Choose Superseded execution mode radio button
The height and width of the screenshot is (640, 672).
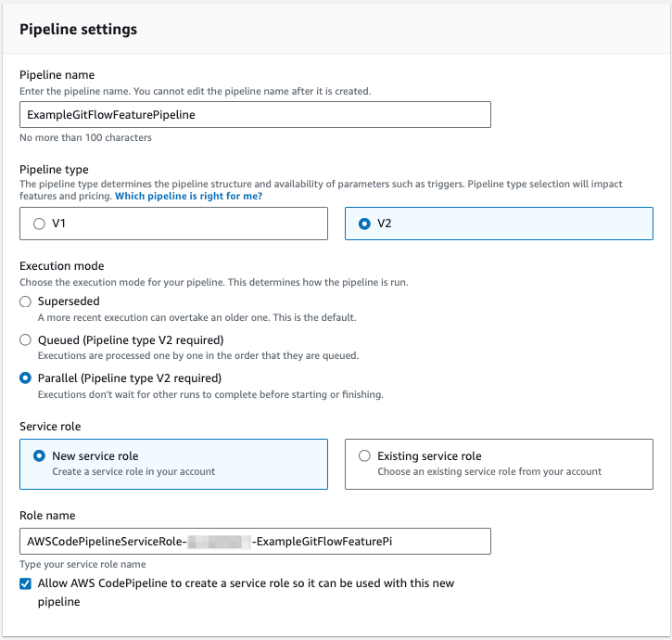[x=26, y=301]
